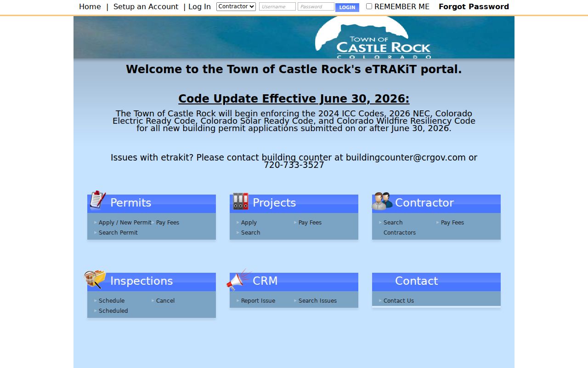This screenshot has height=368, width=588.
Task: Open Setup an Account page
Action: pyautogui.click(x=146, y=6)
